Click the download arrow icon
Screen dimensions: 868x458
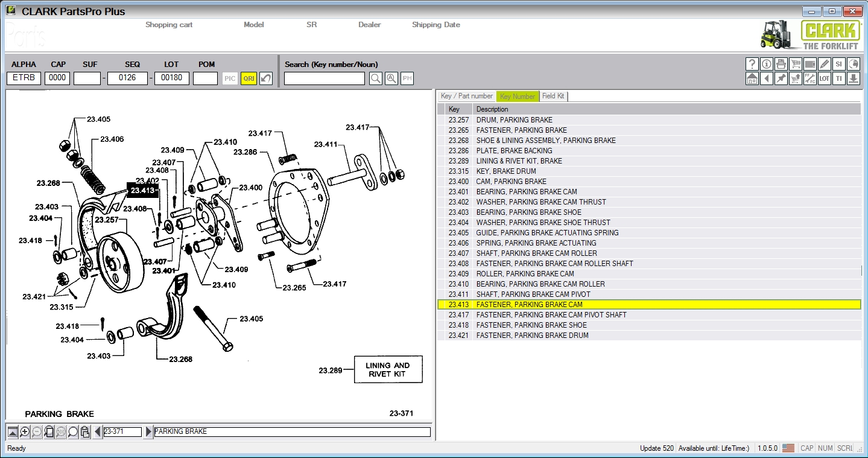pyautogui.click(x=853, y=78)
